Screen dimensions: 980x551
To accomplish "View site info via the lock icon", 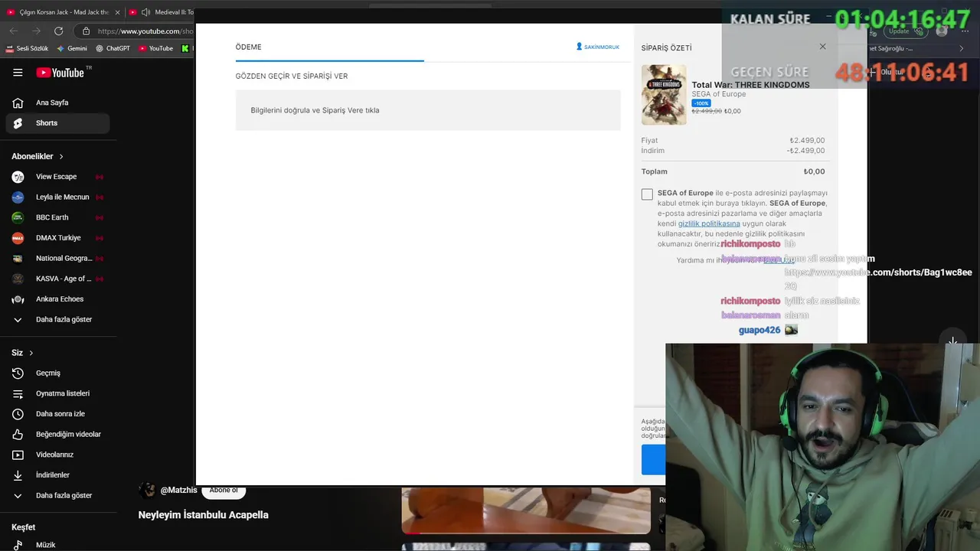I will (86, 31).
